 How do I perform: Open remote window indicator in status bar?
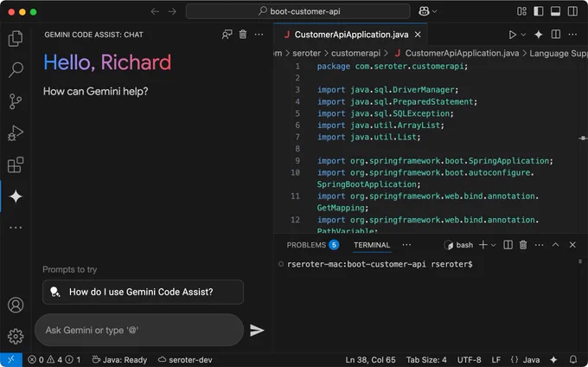pos(11,359)
